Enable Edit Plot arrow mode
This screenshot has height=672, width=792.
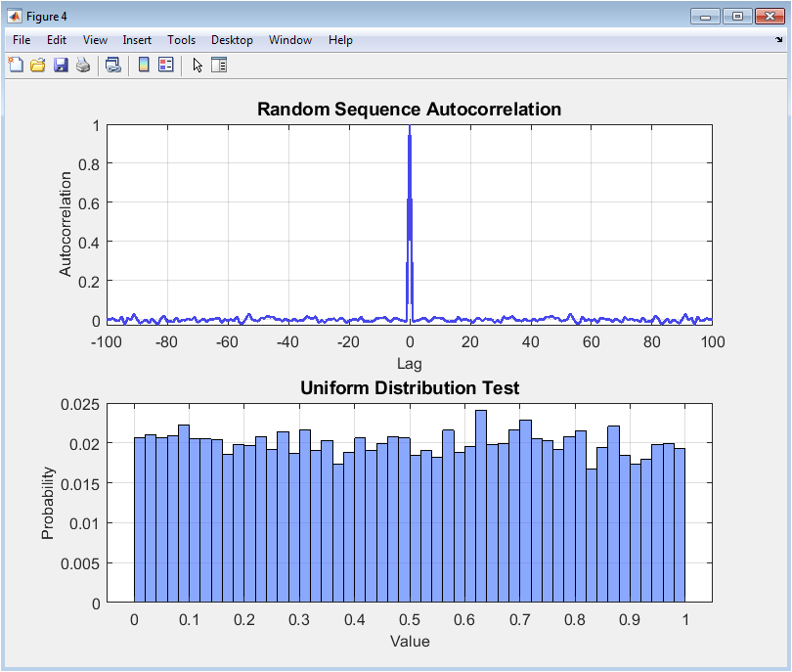pos(198,65)
